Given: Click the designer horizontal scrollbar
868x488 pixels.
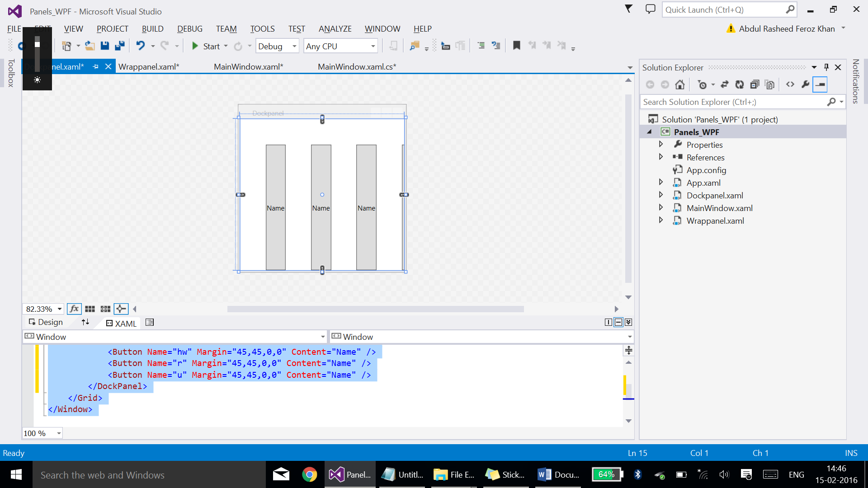Looking at the screenshot, I should (x=375, y=309).
